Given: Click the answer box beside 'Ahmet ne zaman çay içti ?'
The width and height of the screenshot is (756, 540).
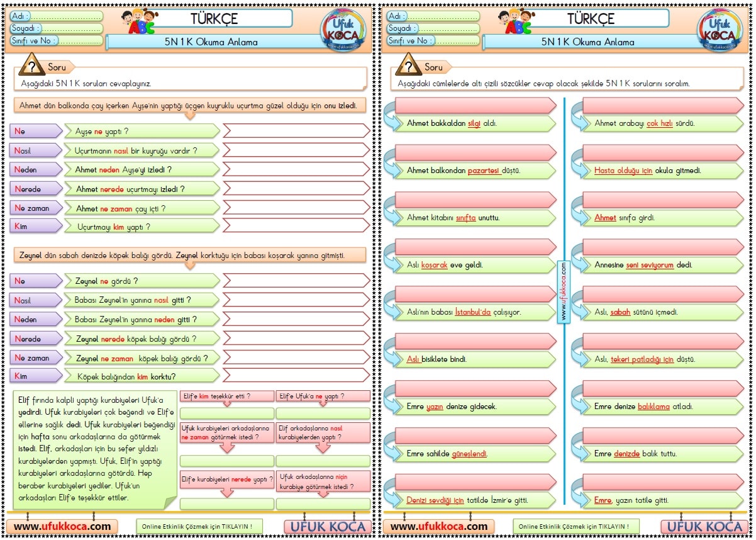Looking at the screenshot, I should tap(296, 207).
